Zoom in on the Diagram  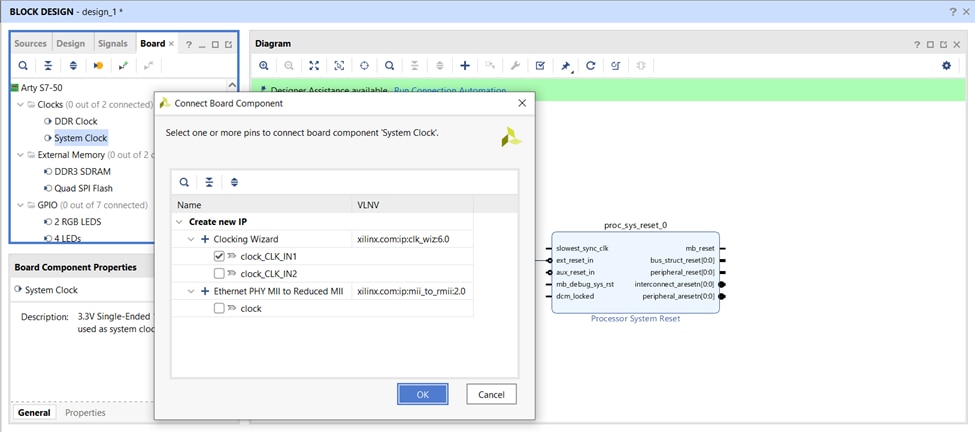(264, 65)
